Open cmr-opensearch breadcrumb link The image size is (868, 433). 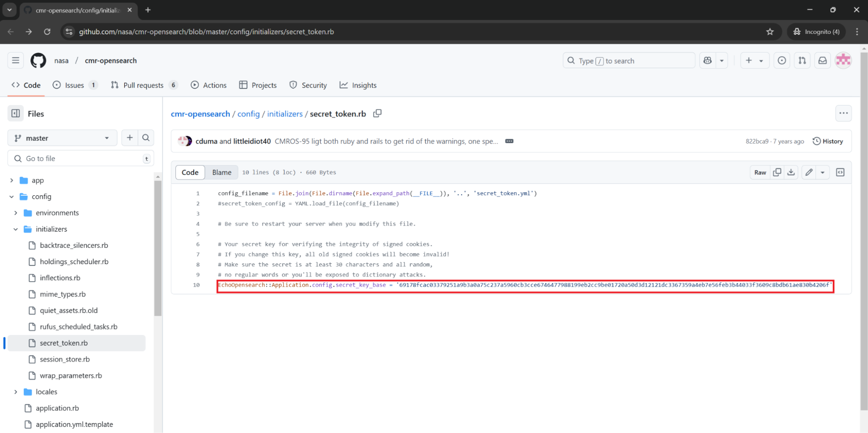tap(200, 114)
